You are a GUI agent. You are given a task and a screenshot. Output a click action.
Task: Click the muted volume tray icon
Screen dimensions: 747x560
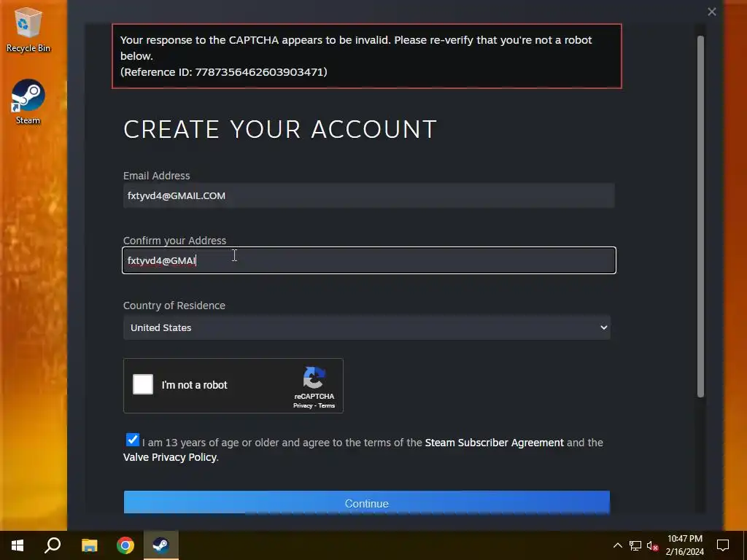point(653,545)
